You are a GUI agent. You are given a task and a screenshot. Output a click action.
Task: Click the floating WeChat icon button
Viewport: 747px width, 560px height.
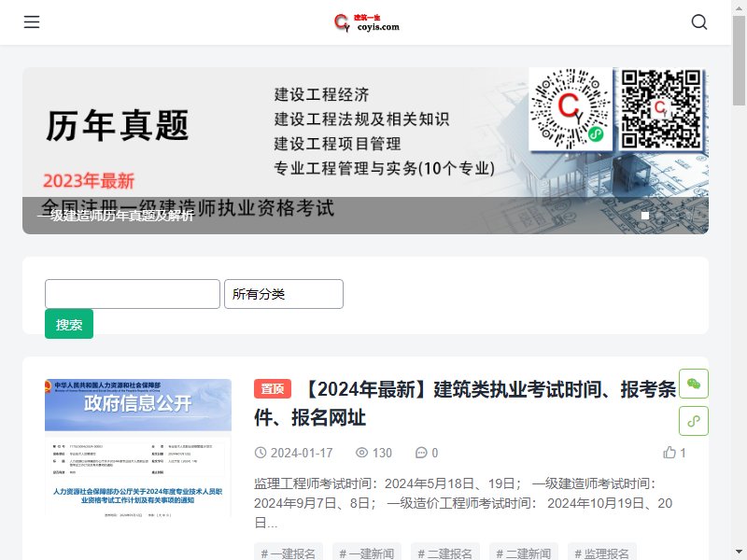694,384
